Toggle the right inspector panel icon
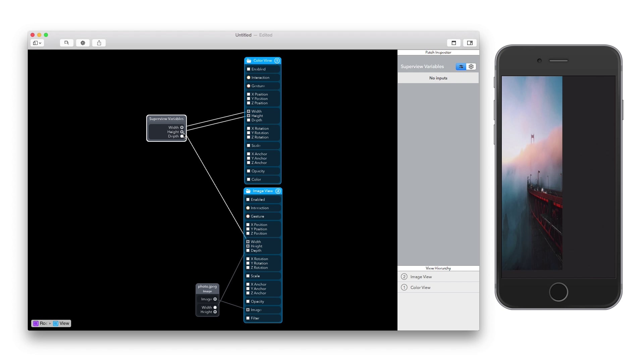Viewport: 644px width, 362px height. [x=470, y=43]
